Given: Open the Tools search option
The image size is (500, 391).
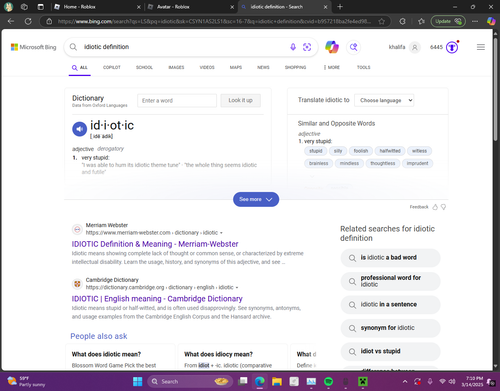Looking at the screenshot, I should pyautogui.click(x=364, y=67).
